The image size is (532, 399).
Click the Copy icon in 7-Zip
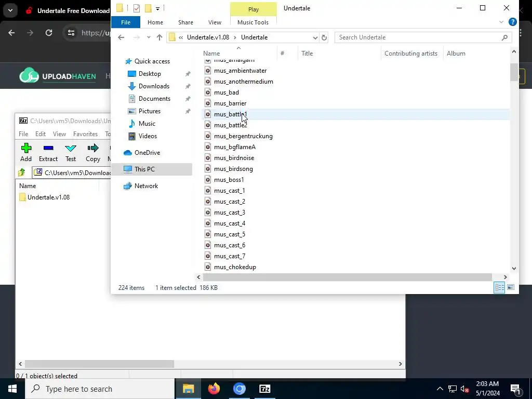[92, 148]
